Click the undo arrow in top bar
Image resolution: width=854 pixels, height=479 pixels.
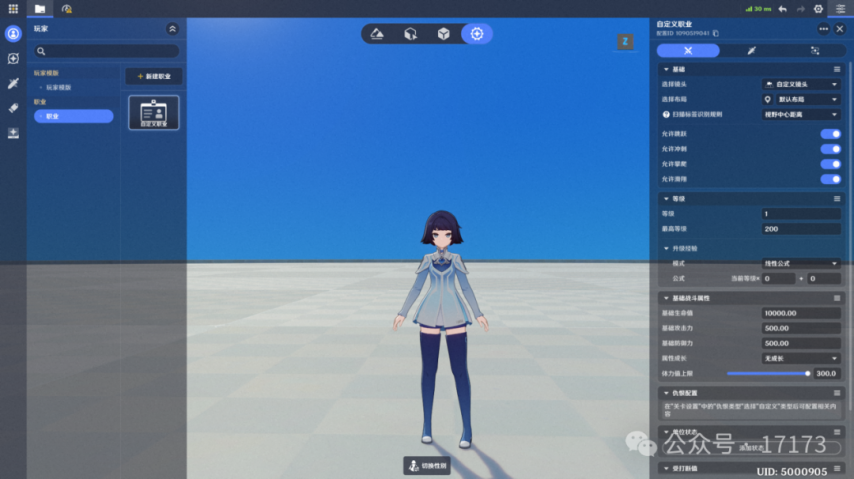pos(782,8)
